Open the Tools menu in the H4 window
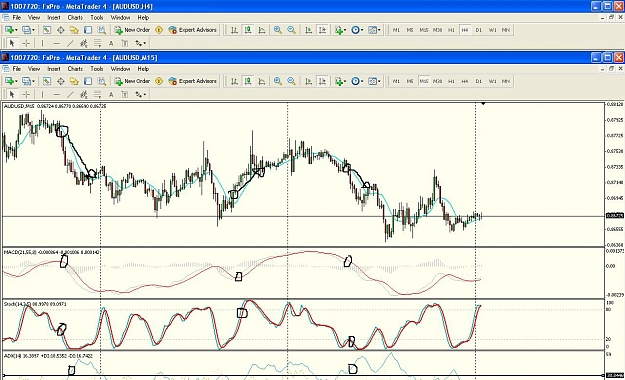This screenshot has width=625, height=380. point(96,18)
